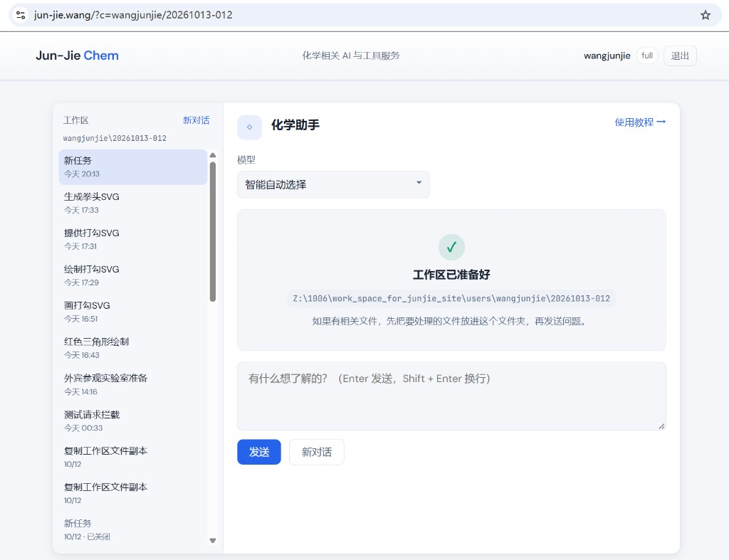Click the wangjunjie\20261013-012 sidebar path

click(x=115, y=139)
